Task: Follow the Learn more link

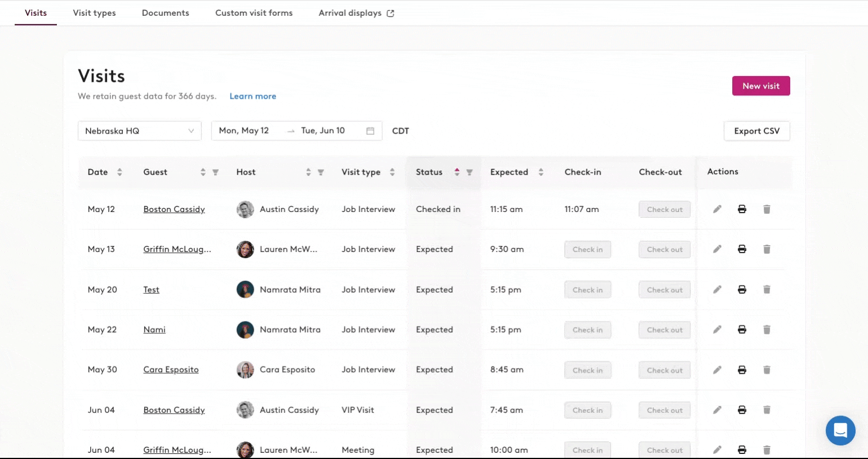Action: coord(253,96)
